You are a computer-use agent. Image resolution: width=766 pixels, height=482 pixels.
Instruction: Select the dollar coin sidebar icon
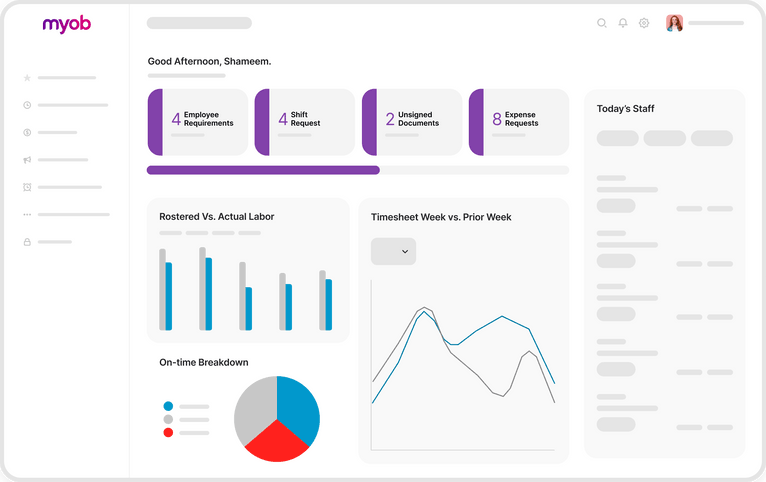27,132
